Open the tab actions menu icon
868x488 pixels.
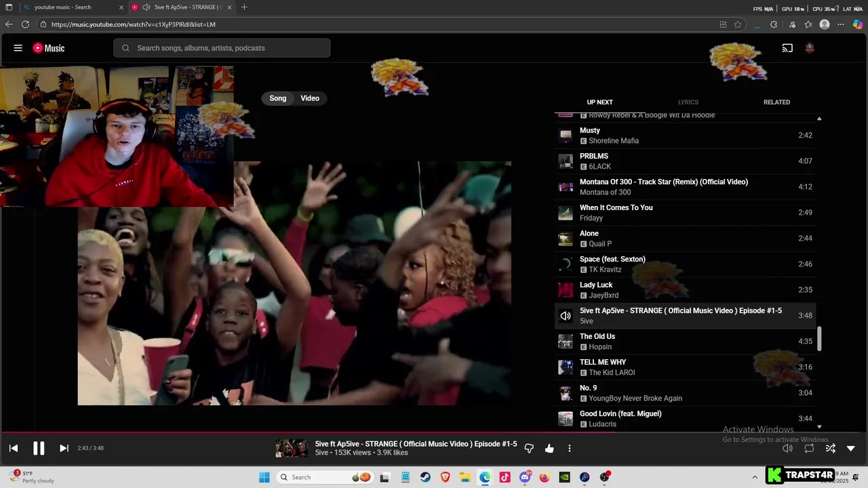tap(9, 7)
